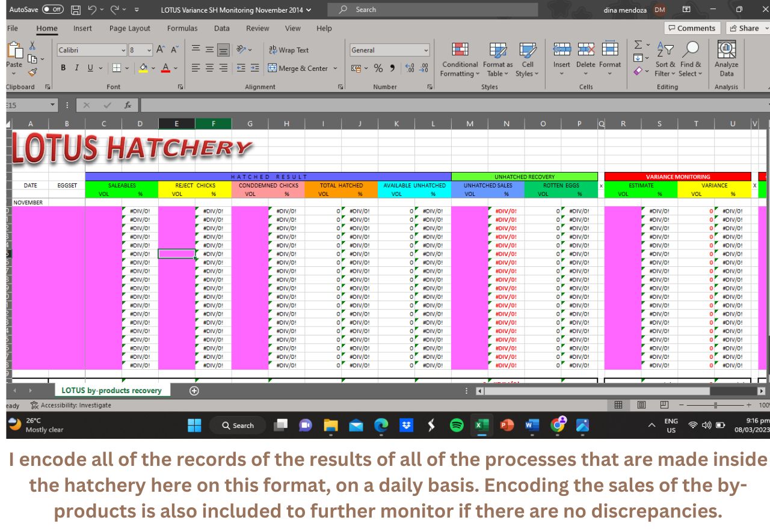Add a new sheet with plus icon
The image size is (770, 532).
[x=194, y=391]
